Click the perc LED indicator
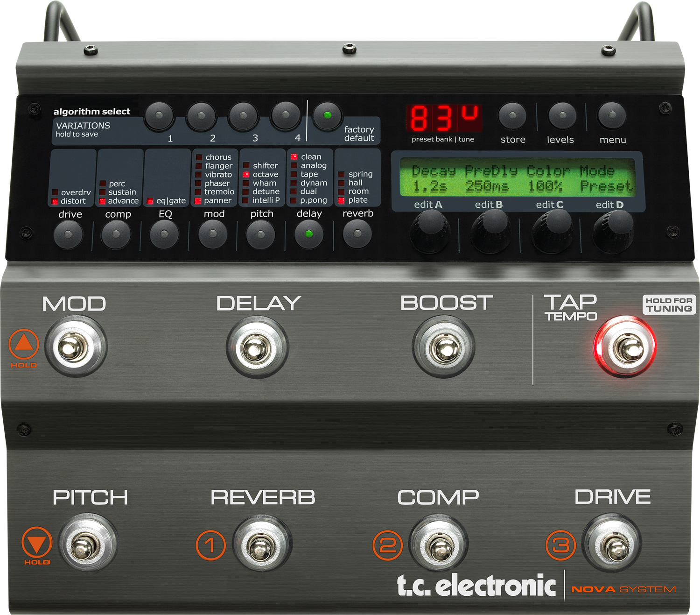700x615 pixels. (102, 184)
